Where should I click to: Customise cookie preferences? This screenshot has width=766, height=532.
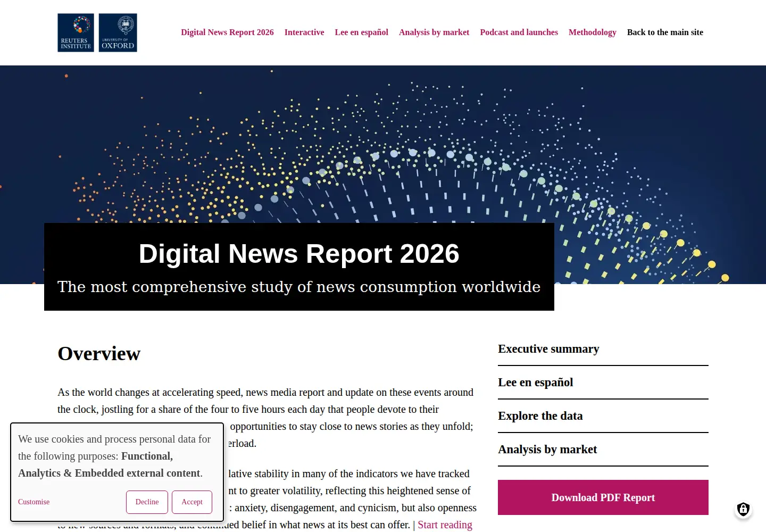click(x=34, y=502)
